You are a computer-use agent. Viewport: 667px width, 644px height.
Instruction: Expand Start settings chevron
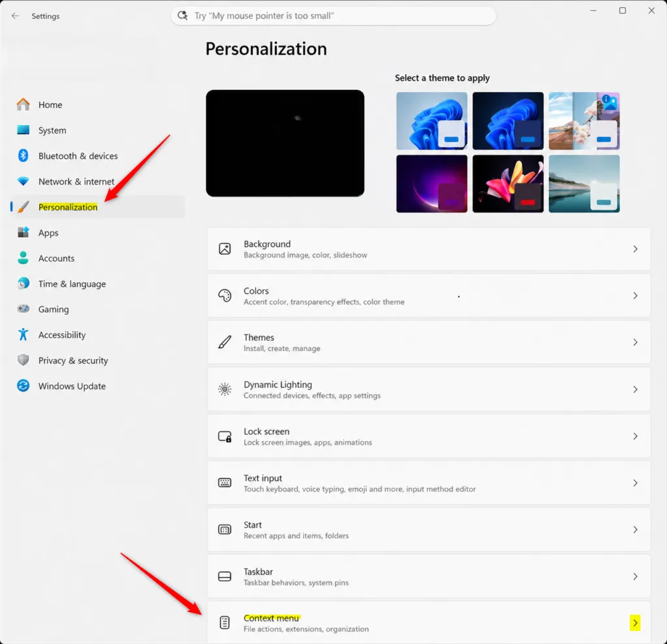[635, 529]
